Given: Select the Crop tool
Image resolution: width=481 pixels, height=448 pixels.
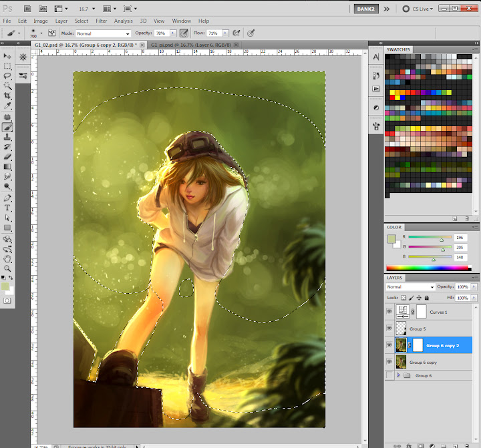Looking at the screenshot, I should coord(7,96).
